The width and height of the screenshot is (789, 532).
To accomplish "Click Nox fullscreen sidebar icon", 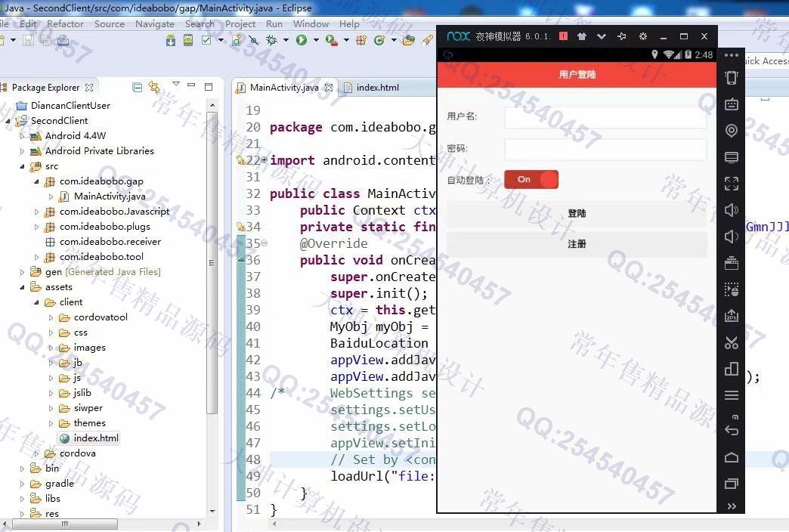I will [x=731, y=184].
